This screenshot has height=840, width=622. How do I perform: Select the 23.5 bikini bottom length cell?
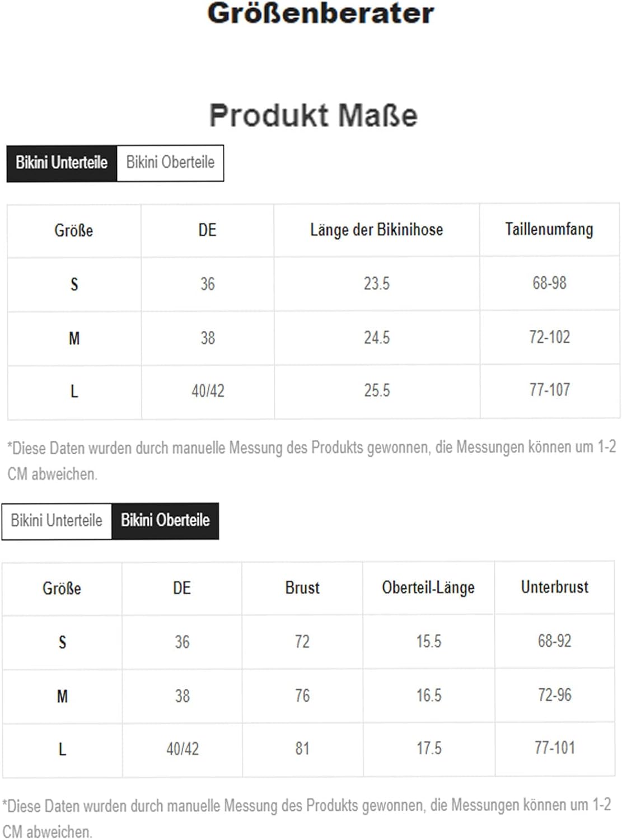[x=376, y=284]
